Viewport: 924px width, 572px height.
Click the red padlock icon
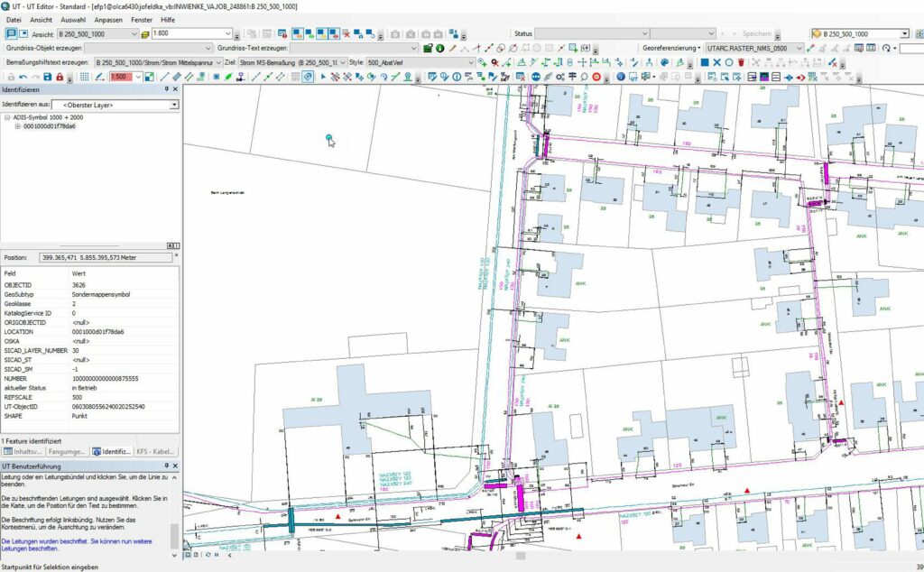60,77
